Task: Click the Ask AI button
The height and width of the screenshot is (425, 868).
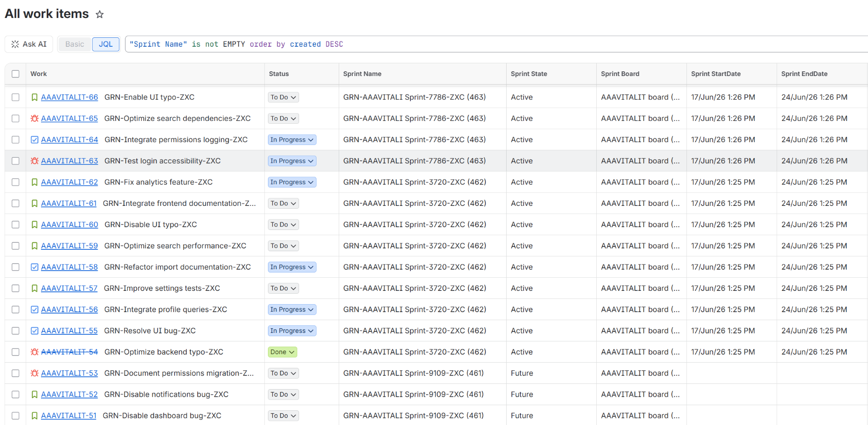Action: tap(29, 44)
